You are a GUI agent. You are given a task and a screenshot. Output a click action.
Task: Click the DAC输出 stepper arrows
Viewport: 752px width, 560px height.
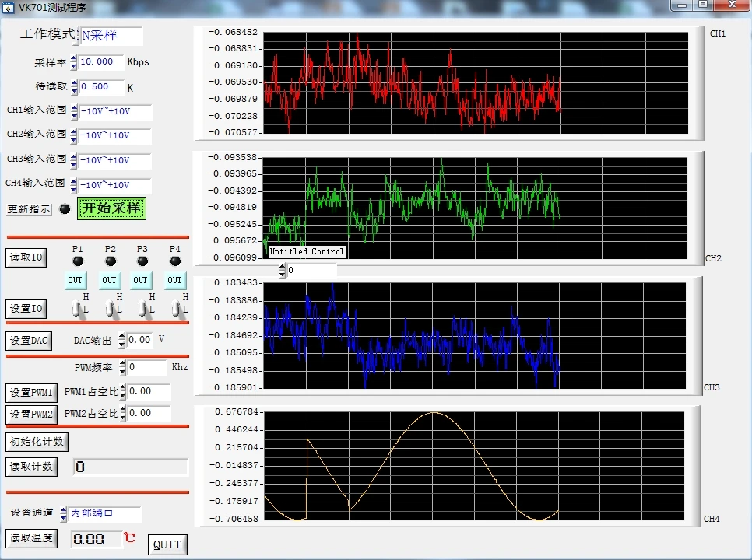pyautogui.click(x=121, y=340)
